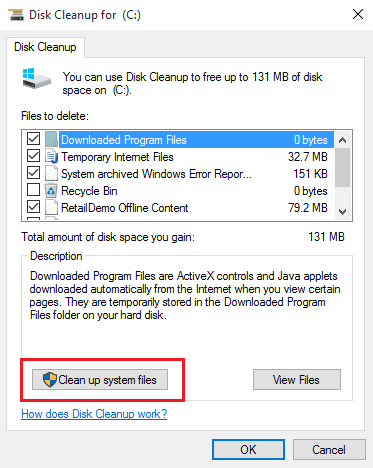
Task: Click the Temporary Internet Files page icon
Action: click(x=51, y=156)
